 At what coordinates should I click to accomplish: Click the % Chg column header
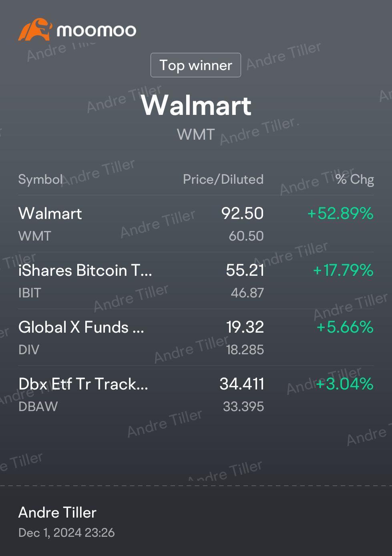click(355, 179)
